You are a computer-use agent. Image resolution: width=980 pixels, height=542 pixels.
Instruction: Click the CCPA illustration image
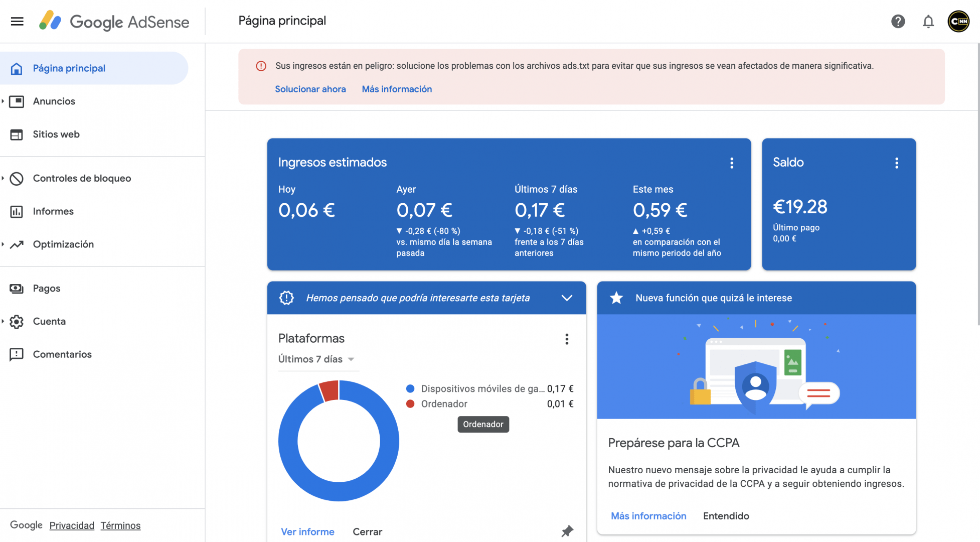pos(756,367)
